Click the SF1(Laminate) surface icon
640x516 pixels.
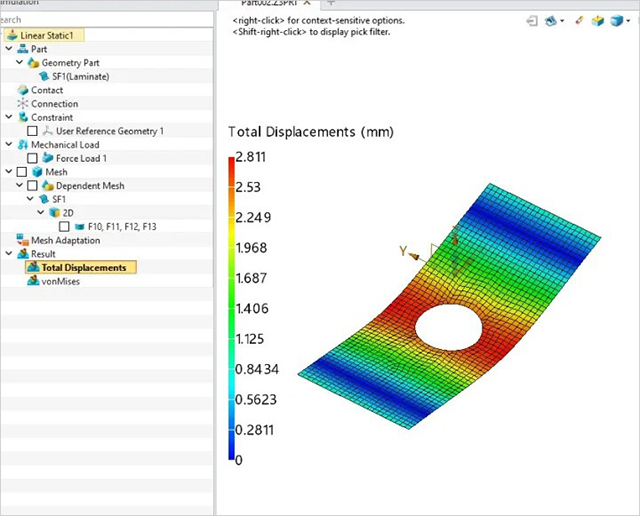(46, 76)
